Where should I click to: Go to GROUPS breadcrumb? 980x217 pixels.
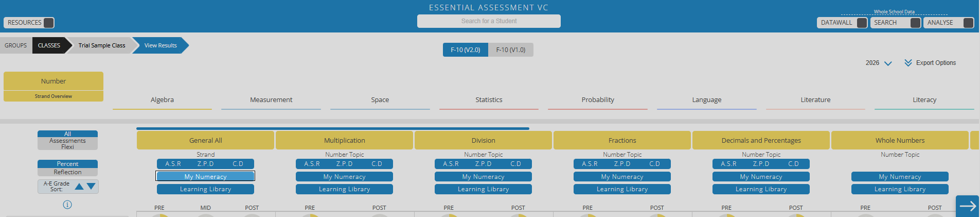[16, 45]
